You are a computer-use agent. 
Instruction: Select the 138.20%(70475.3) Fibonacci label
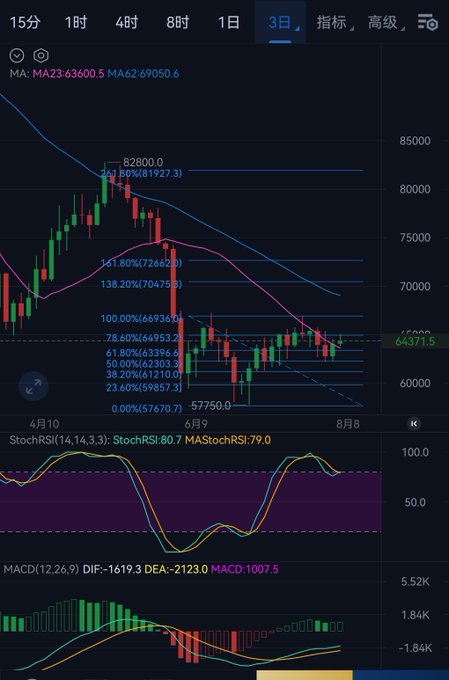[141, 284]
